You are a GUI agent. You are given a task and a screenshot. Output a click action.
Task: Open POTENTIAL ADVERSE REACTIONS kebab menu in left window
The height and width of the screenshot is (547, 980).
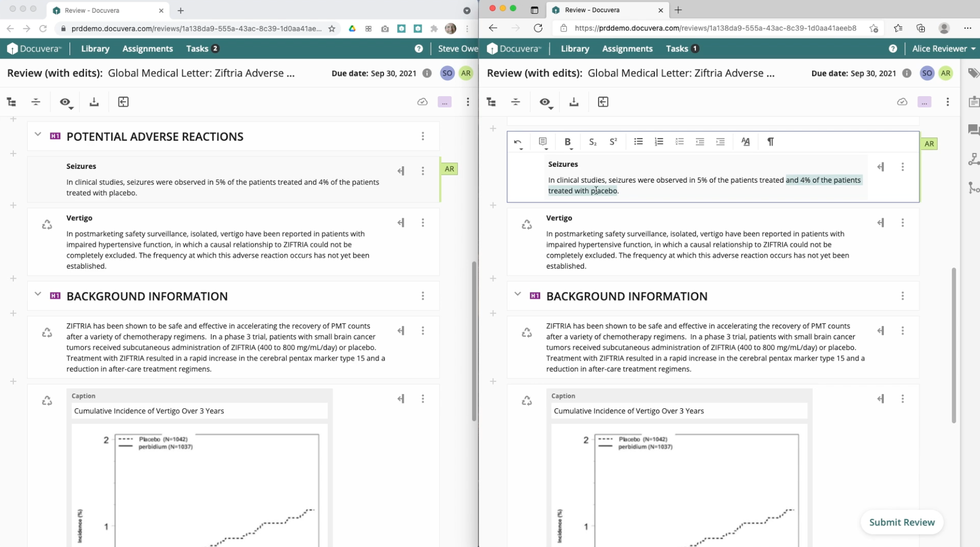click(423, 136)
